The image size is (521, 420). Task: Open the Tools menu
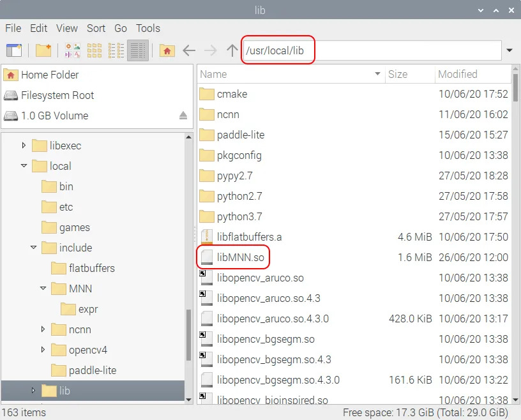point(148,28)
